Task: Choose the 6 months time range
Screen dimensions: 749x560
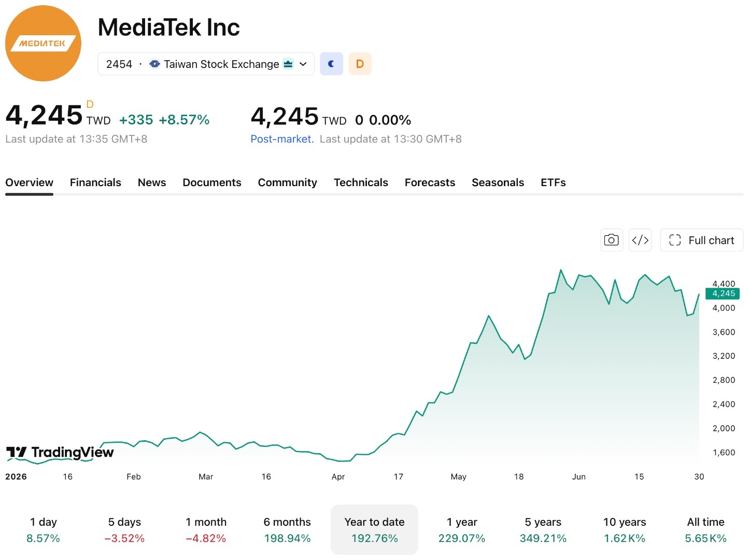Action: pyautogui.click(x=287, y=530)
